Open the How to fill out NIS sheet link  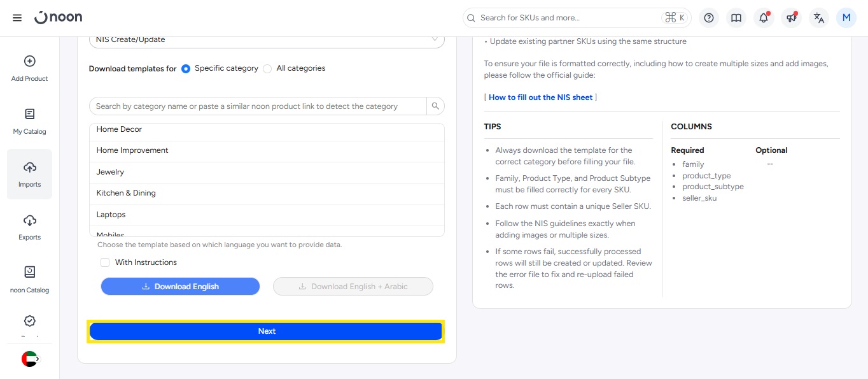click(540, 97)
